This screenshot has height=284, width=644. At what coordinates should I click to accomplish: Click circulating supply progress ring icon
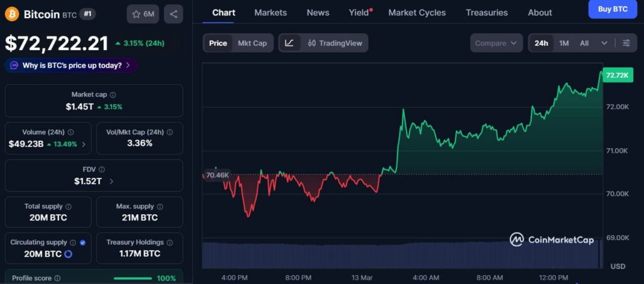coord(69,254)
